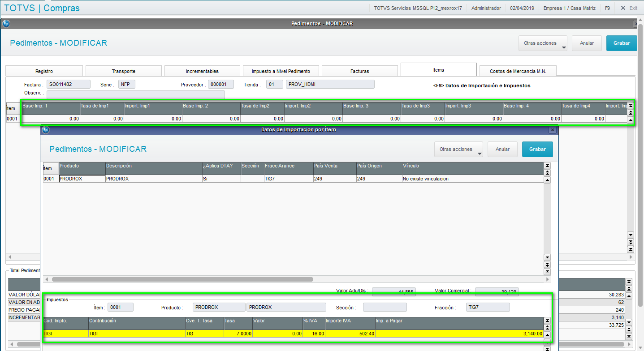Move up one line in Total Pedimento grid
The width and height of the screenshot is (644, 351).
pyautogui.click(x=629, y=296)
